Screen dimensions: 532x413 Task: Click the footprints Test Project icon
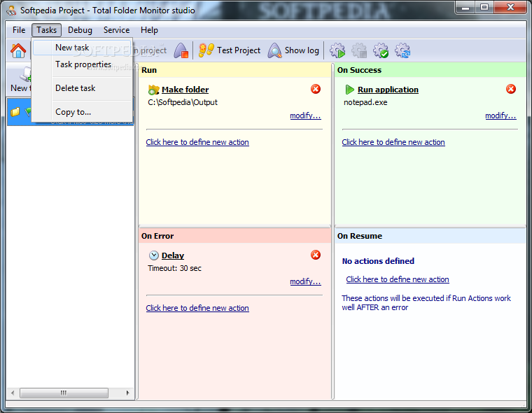coord(206,50)
